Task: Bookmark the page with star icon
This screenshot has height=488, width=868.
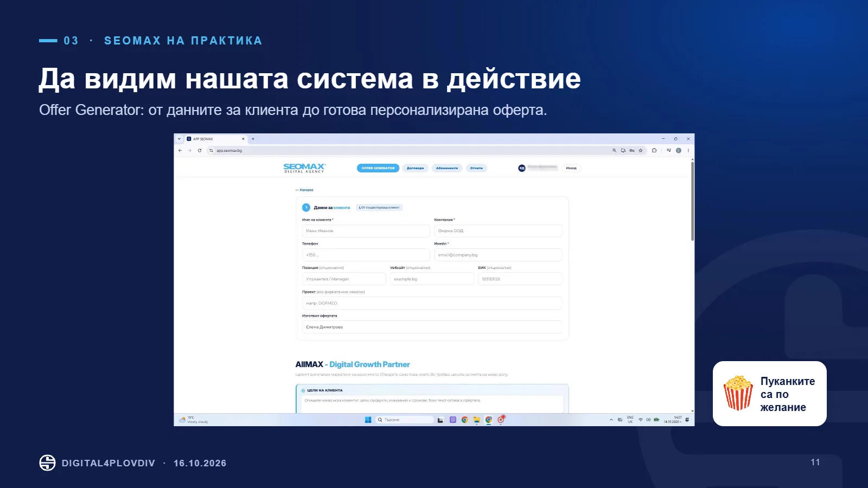Action: click(641, 151)
